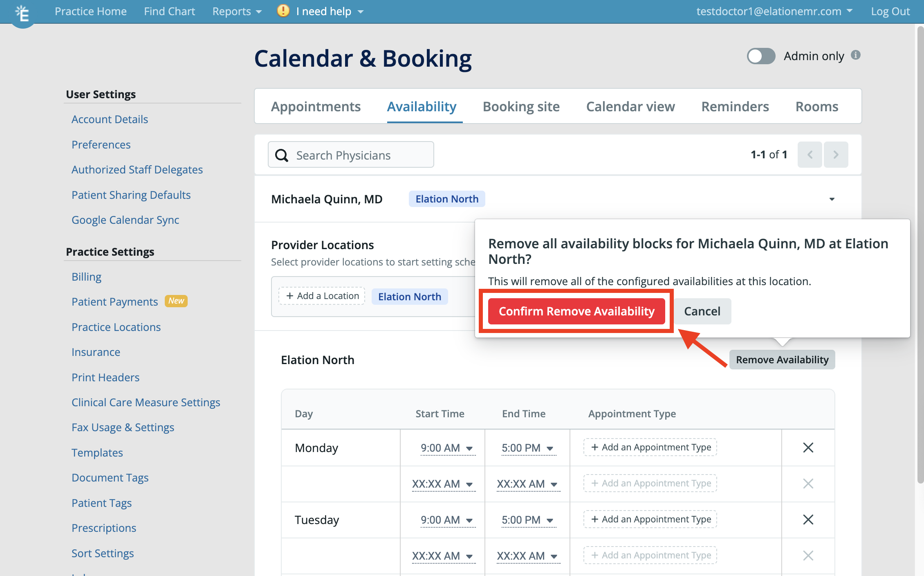Click the plus icon on 'Add a Location'

coord(290,295)
